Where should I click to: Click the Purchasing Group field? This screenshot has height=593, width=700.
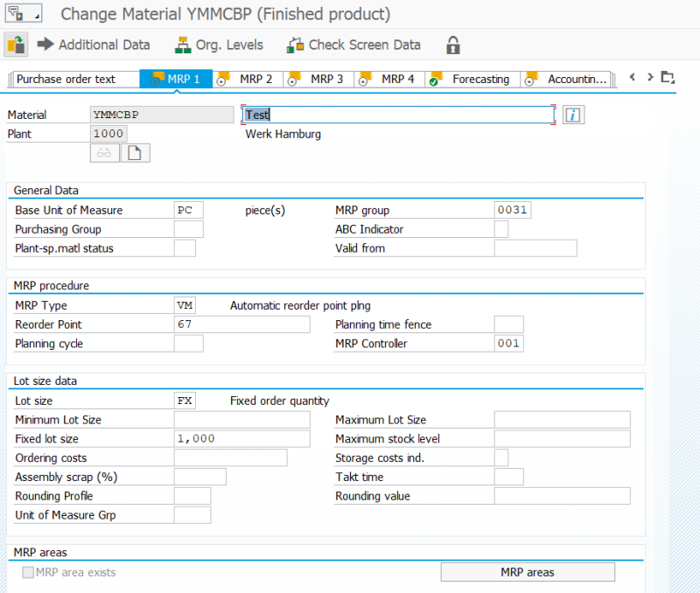(x=188, y=229)
